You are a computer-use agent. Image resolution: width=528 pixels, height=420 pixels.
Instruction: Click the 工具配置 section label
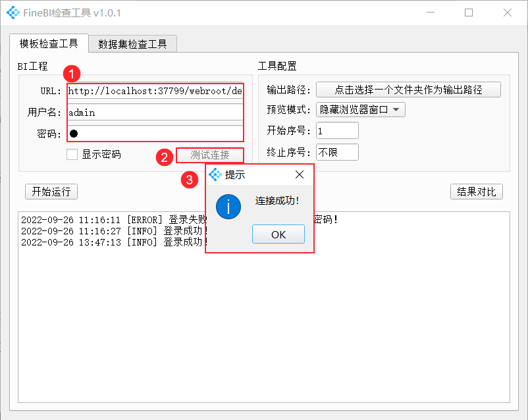[x=277, y=66]
